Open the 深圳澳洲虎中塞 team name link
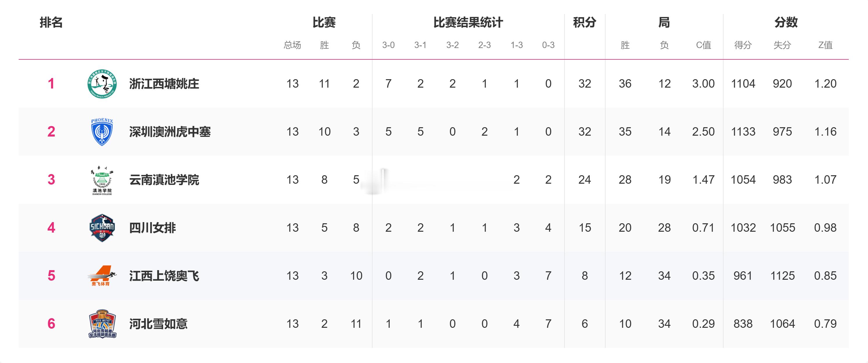 170,132
